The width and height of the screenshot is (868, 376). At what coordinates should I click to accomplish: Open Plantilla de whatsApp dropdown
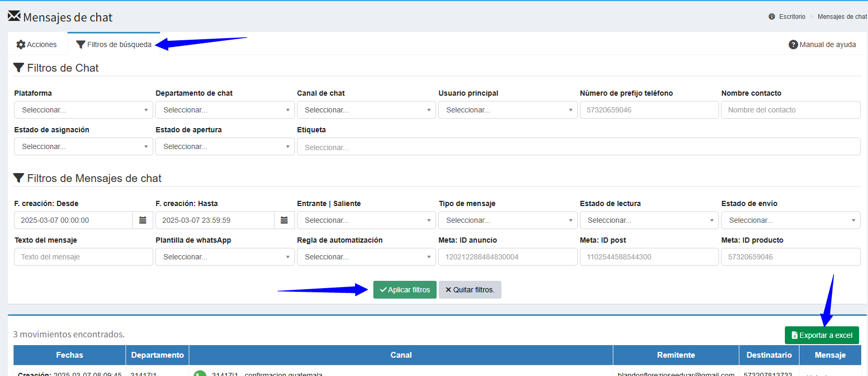[x=225, y=257]
